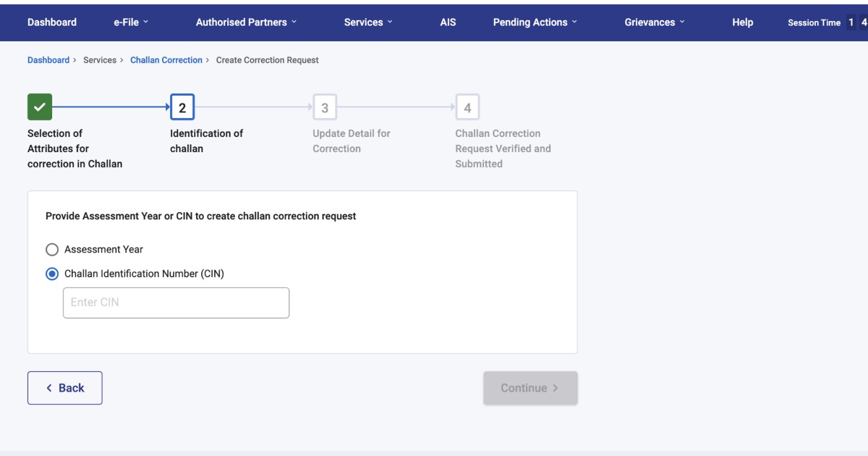Open the Pending Actions dropdown

[x=535, y=22]
